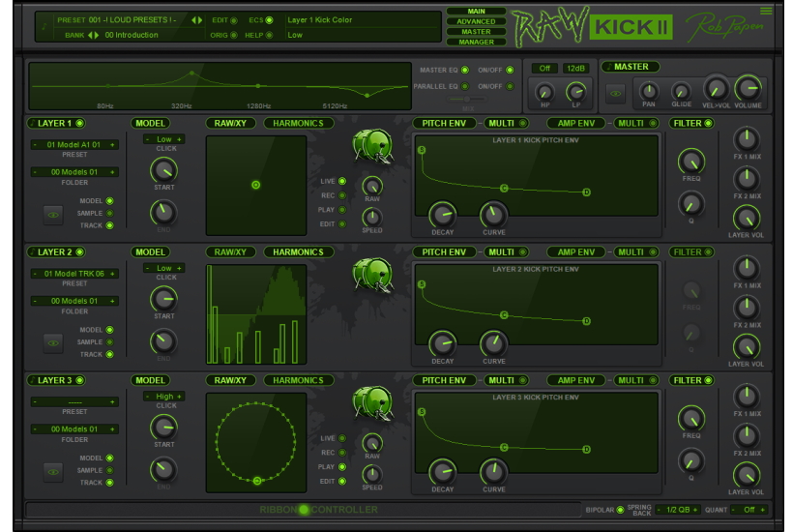Toggle the Layer 3 eye icon

pos(53,472)
